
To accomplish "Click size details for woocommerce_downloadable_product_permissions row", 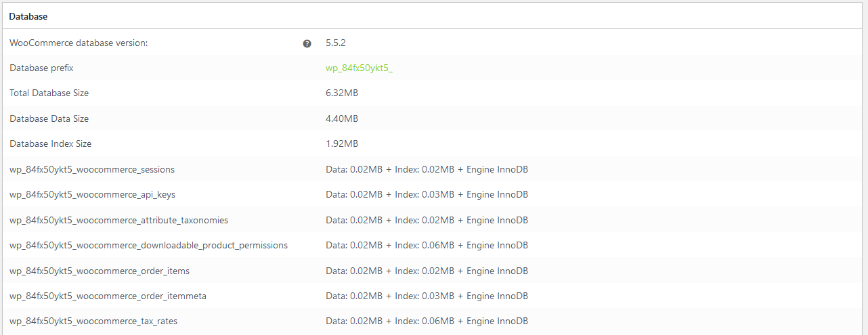I will click(427, 245).
